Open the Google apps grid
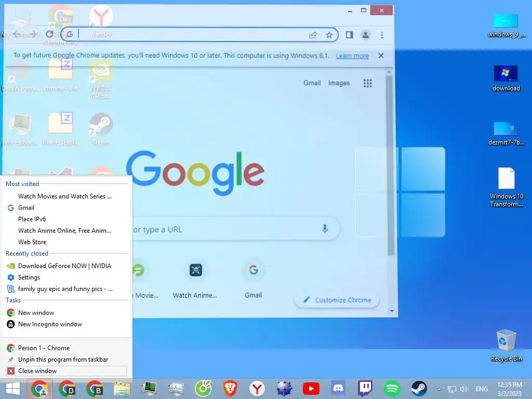 tap(367, 83)
